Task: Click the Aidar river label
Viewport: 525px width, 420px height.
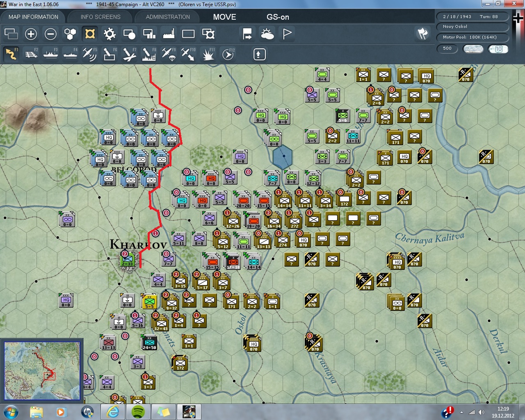Action: pos(440,357)
